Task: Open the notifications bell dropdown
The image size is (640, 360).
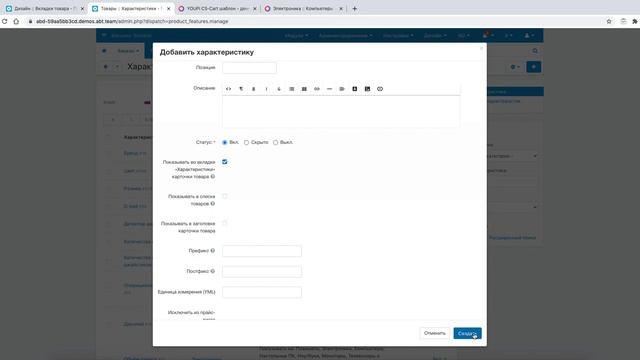Action: pos(487,36)
